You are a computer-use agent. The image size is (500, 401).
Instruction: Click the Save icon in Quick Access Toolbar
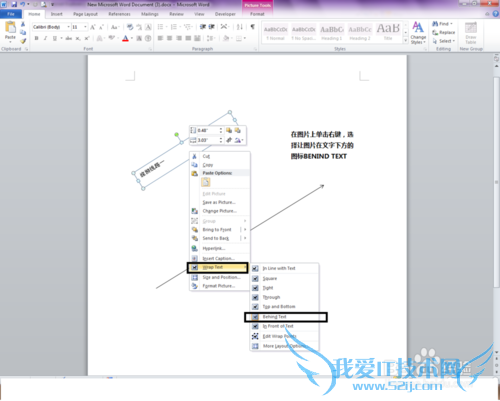(x=14, y=4)
